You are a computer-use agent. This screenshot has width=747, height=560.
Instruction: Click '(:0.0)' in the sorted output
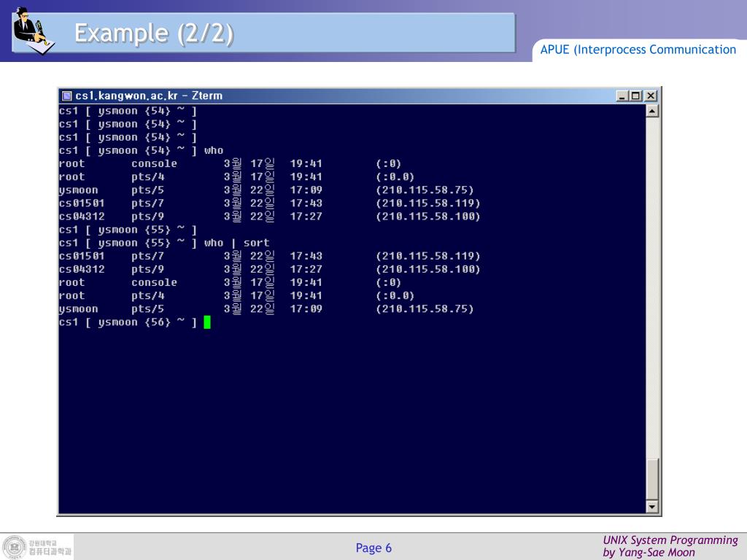395,296
